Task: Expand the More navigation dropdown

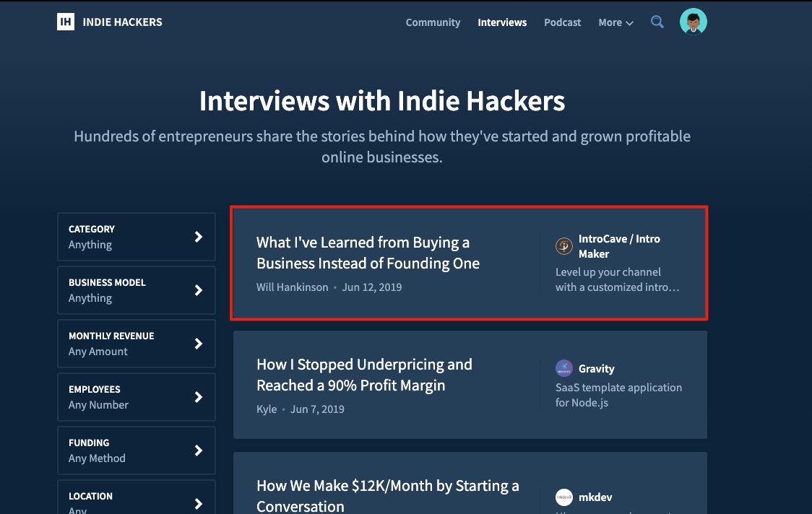Action: [x=615, y=22]
